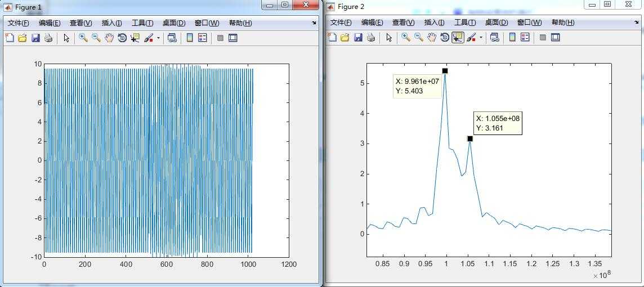
Task: Select data tip marker at Y: 3.161
Action: (x=470, y=139)
